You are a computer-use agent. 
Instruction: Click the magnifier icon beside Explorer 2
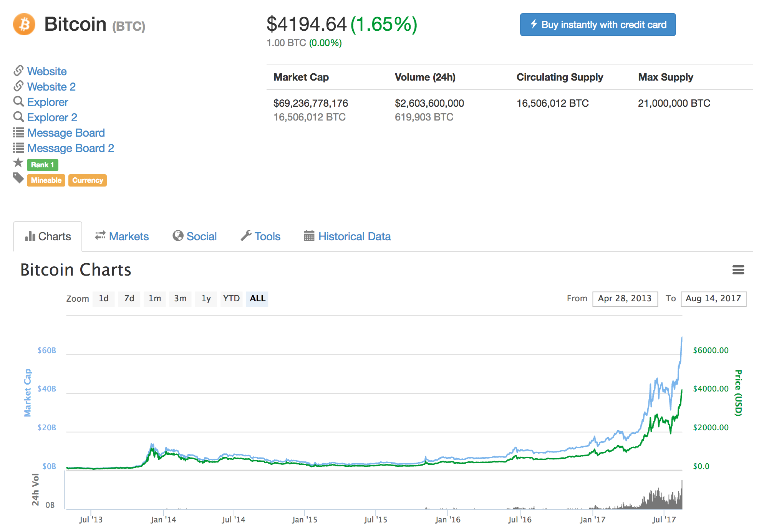click(18, 117)
